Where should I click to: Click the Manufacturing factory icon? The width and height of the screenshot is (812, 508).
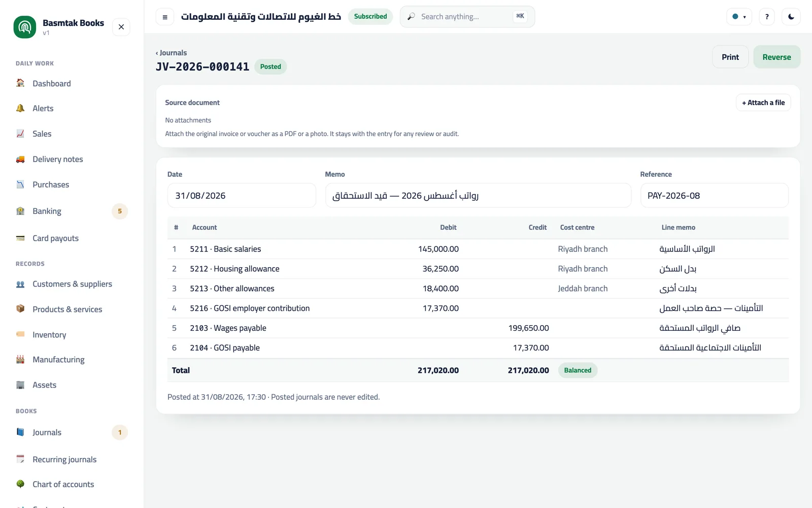tap(20, 359)
